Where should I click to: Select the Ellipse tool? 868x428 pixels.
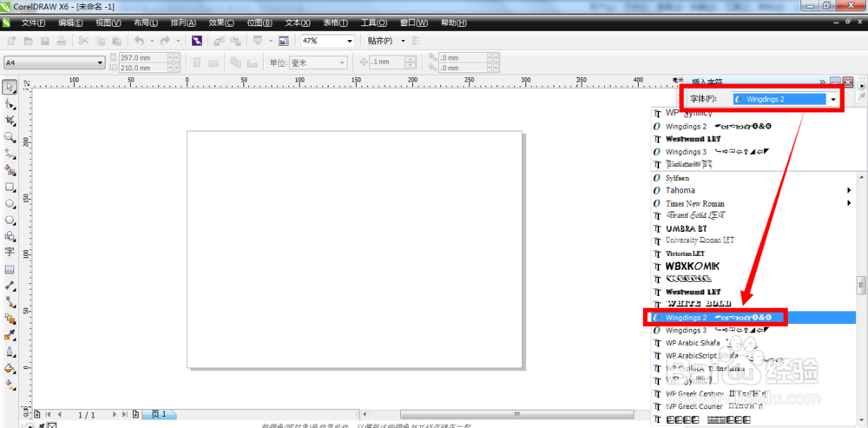point(10,203)
